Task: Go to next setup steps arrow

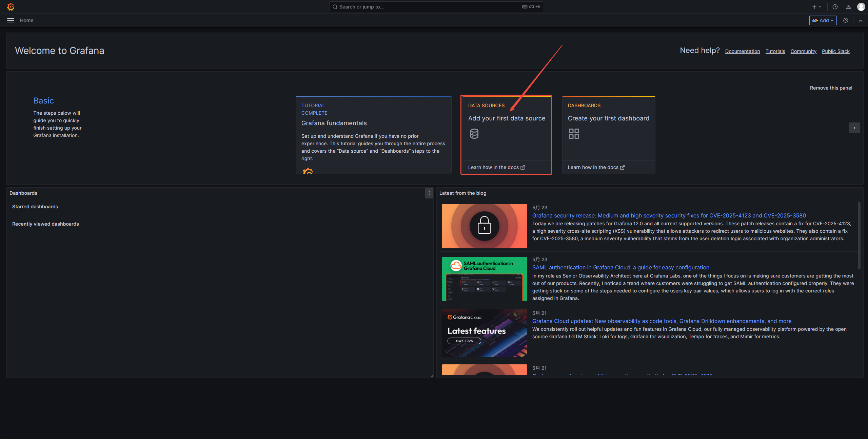Action: pos(854,128)
